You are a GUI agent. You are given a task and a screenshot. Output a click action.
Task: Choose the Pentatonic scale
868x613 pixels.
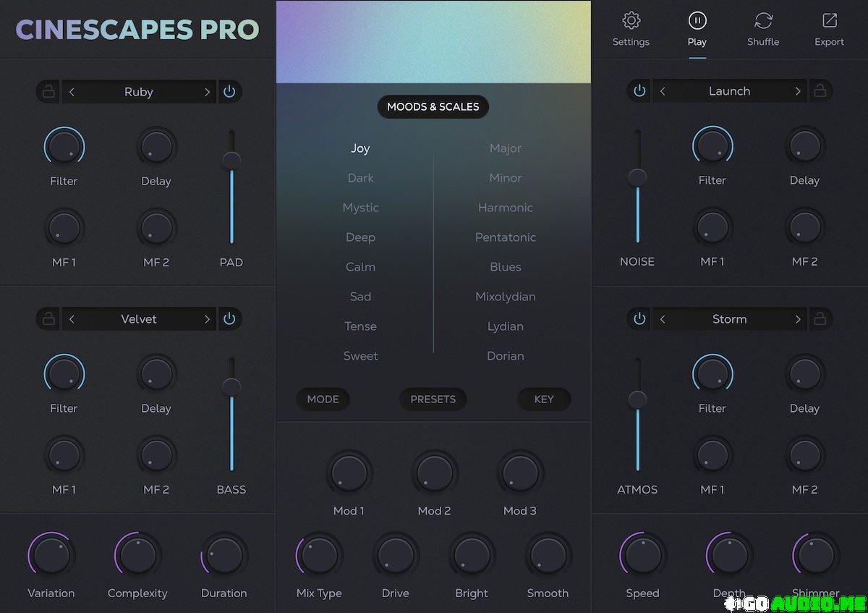click(x=506, y=237)
